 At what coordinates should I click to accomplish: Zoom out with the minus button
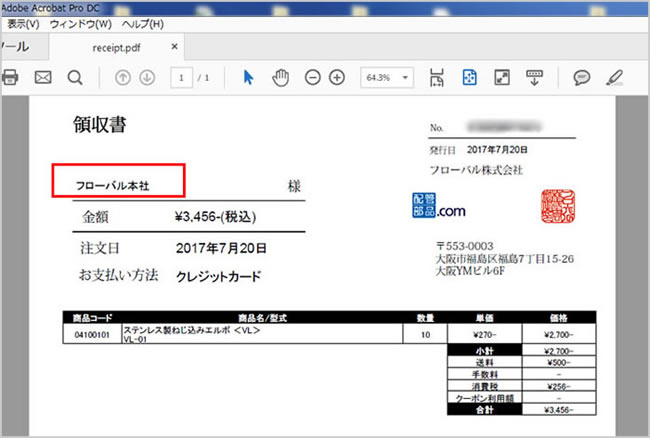[x=312, y=77]
